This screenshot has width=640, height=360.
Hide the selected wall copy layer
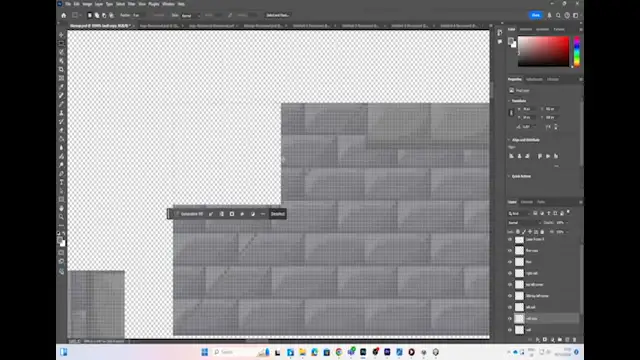click(x=510, y=318)
